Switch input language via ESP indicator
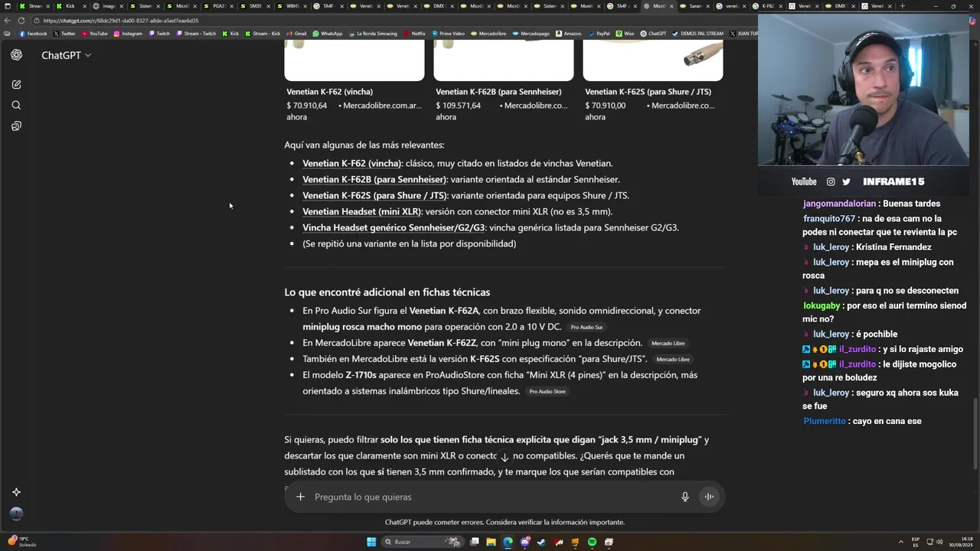Screen dimensions: 980x551 916,542
